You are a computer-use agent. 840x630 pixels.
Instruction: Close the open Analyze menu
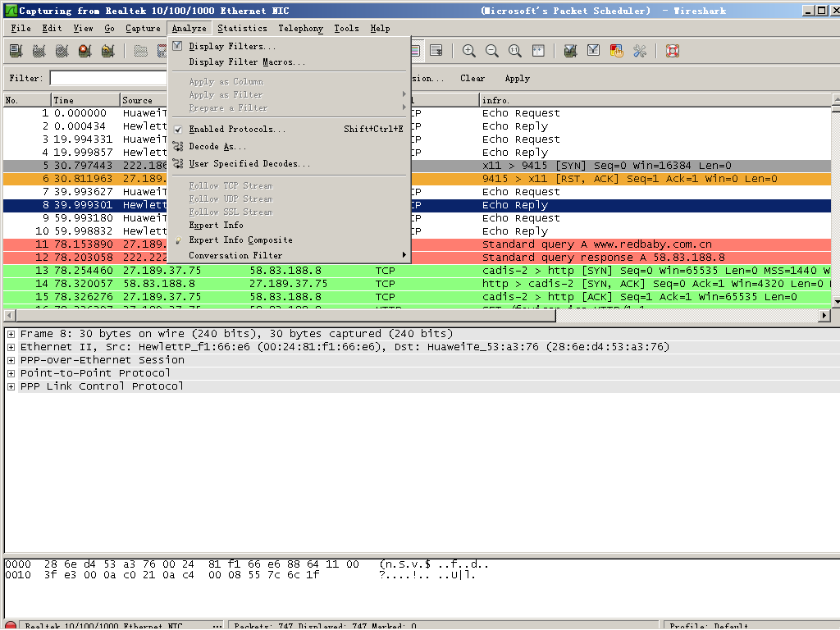click(x=189, y=29)
